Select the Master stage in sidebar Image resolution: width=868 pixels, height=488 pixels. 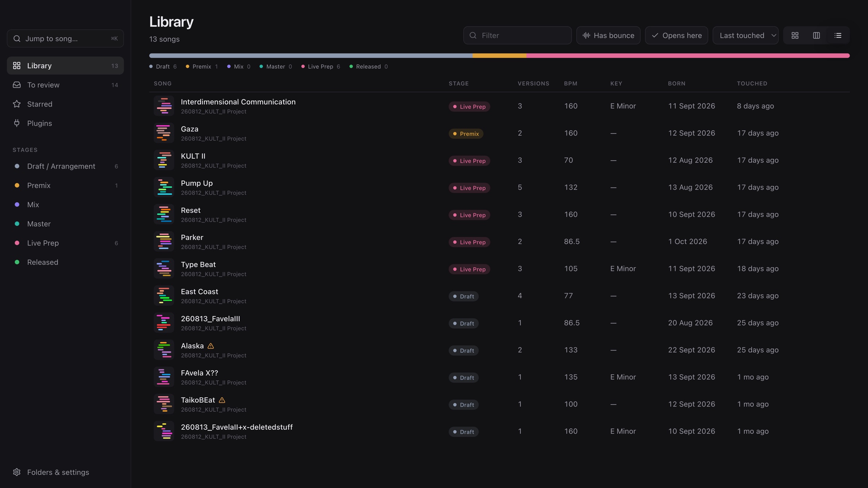(x=65, y=224)
